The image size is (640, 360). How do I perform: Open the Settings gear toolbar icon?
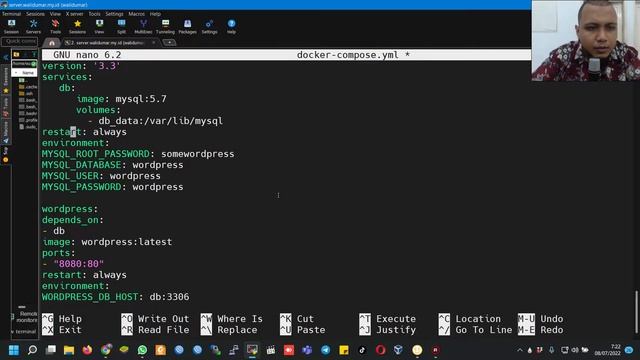tap(209, 27)
